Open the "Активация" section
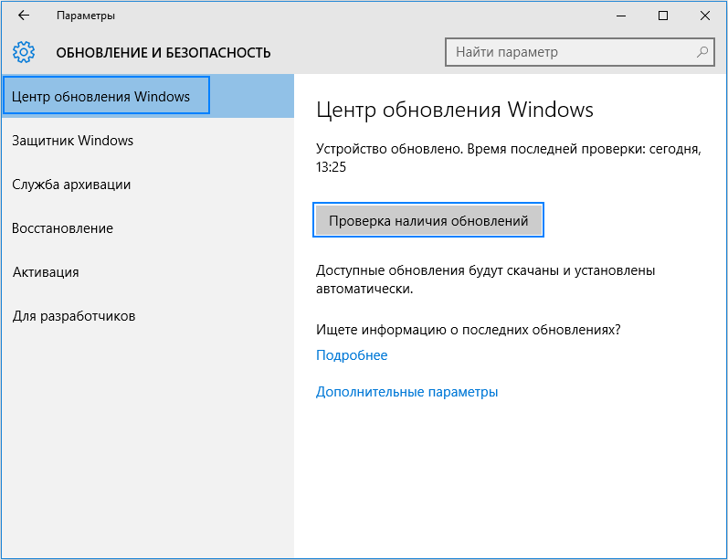The width and height of the screenshot is (728, 560). point(46,271)
